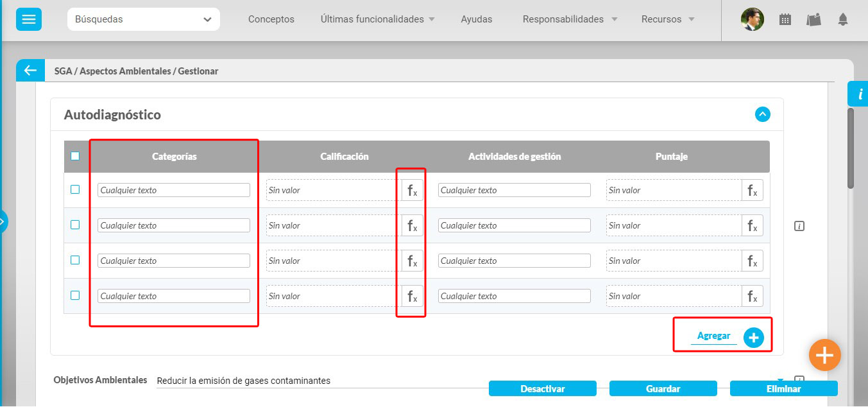The width and height of the screenshot is (868, 407).
Task: Open the Conceptos menu item
Action: (x=271, y=19)
